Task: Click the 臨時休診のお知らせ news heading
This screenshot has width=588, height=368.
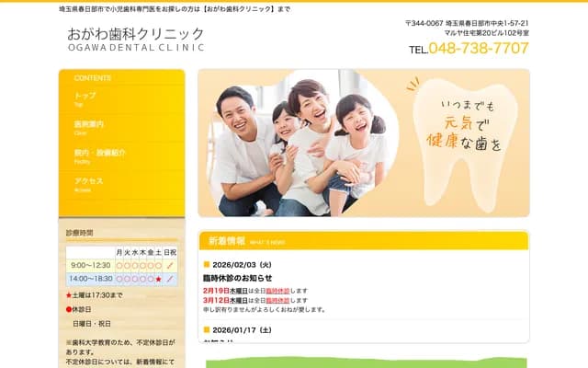Action: [x=237, y=278]
